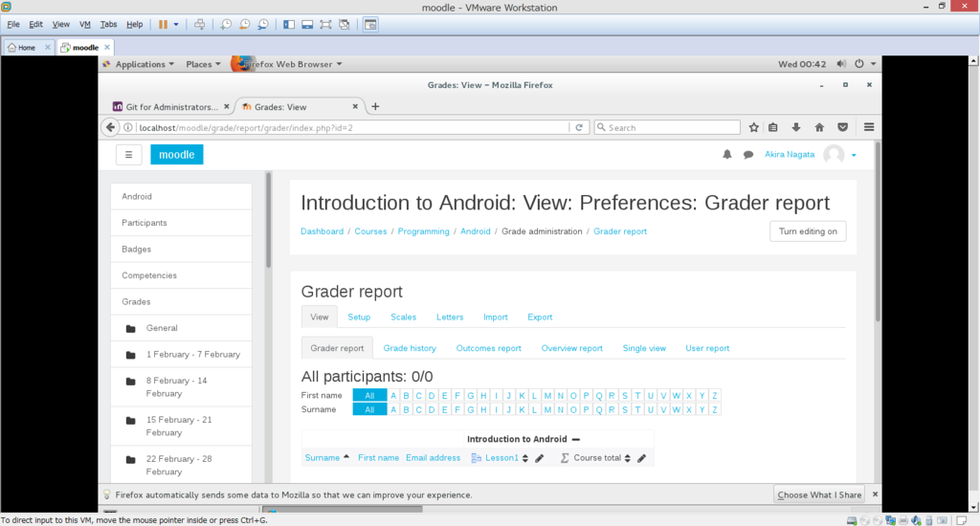The height and width of the screenshot is (526, 980).
Task: Click the Firefox Search input field
Action: [x=667, y=127]
